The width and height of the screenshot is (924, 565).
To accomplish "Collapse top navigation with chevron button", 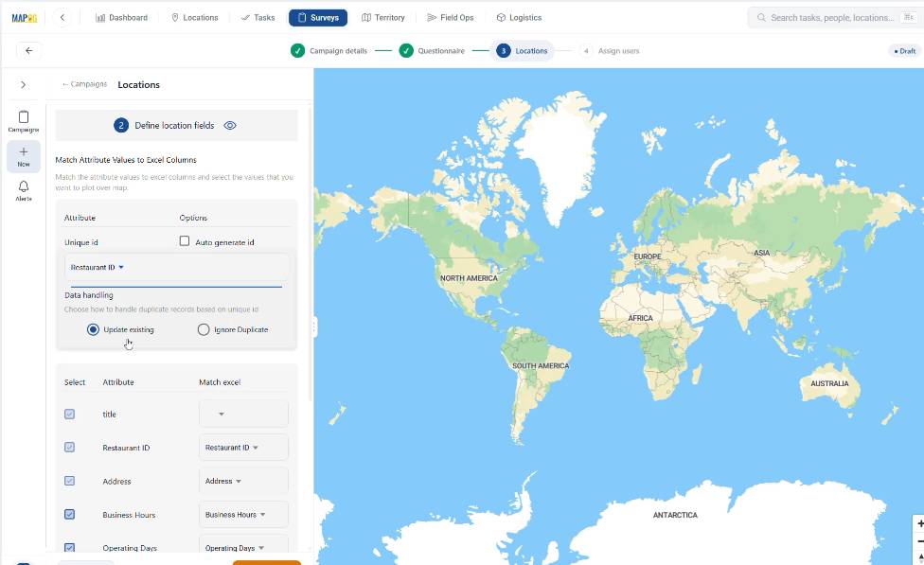I will point(62,18).
